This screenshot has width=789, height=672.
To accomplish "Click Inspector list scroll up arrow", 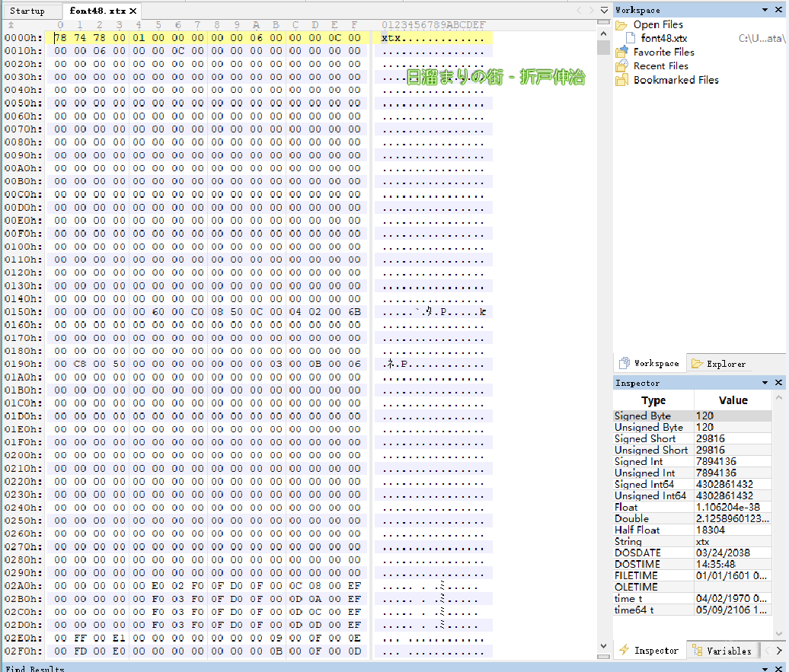I will tap(779, 397).
